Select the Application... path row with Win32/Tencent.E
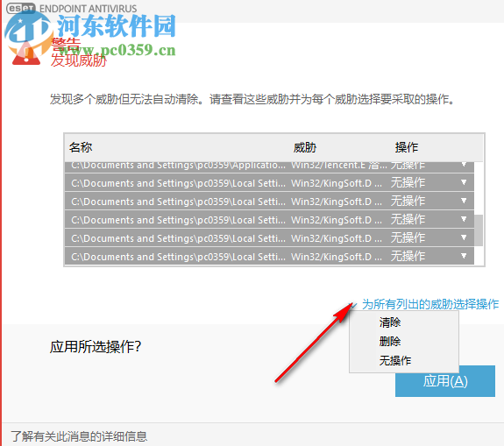 pyautogui.click(x=269, y=166)
